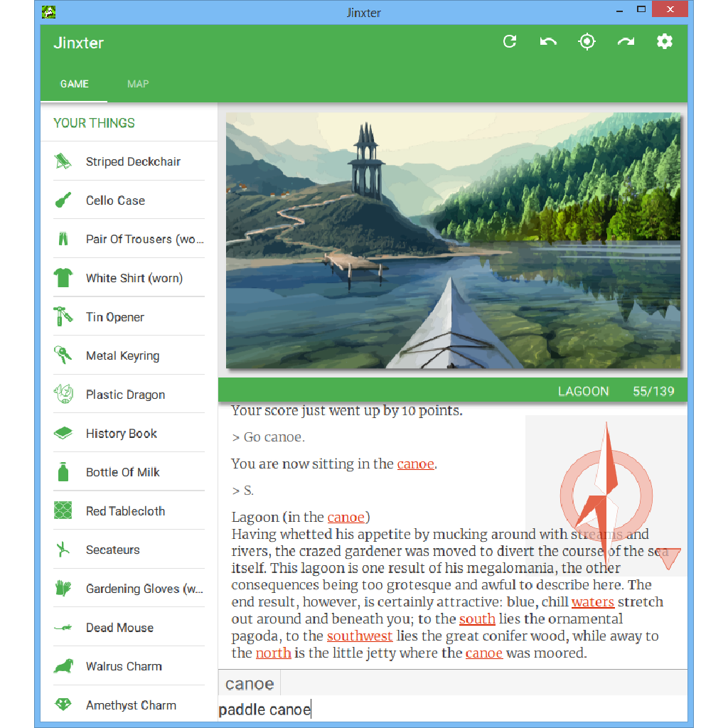Viewport: 728px width, 728px height.
Task: Click the command input field
Action: pyautogui.click(x=452, y=710)
